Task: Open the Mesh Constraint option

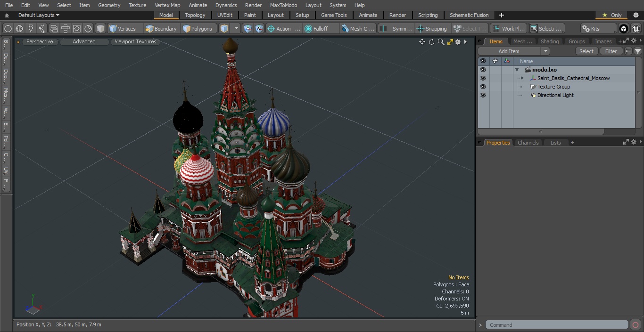Action: coord(358,29)
